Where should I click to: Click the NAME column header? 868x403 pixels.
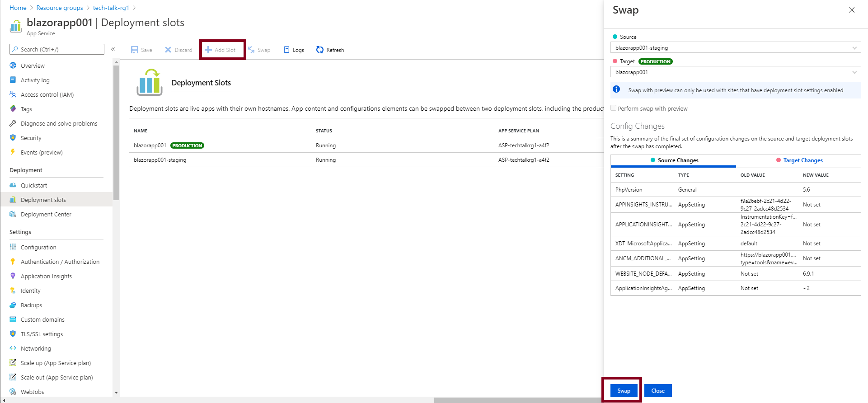click(141, 131)
